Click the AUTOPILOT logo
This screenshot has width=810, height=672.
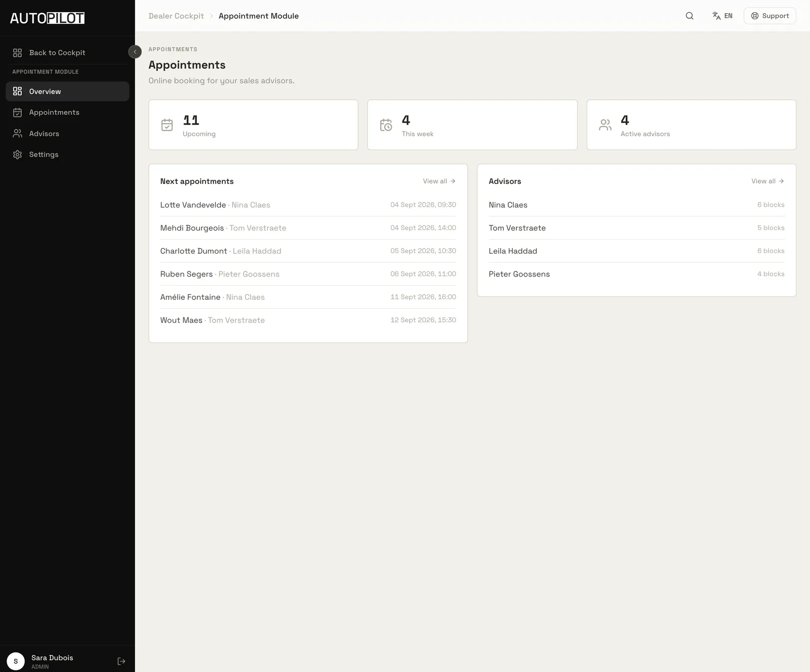(x=47, y=18)
